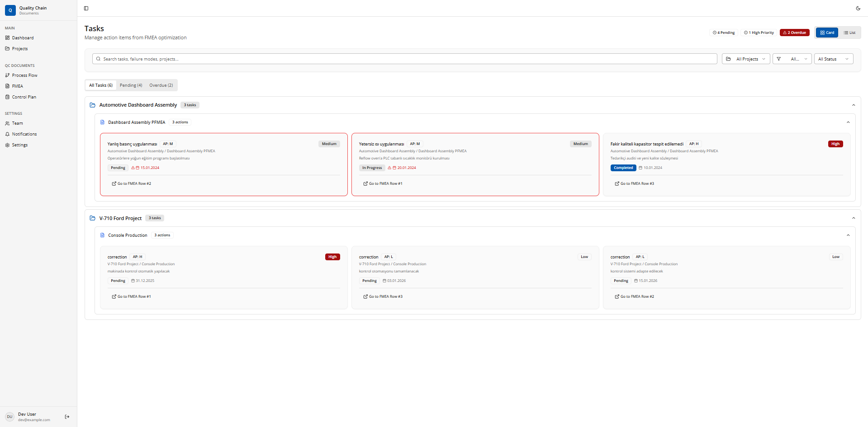Image resolution: width=868 pixels, height=427 pixels.
Task: Collapse the Automotive Dashboard Assembly group
Action: 854,104
